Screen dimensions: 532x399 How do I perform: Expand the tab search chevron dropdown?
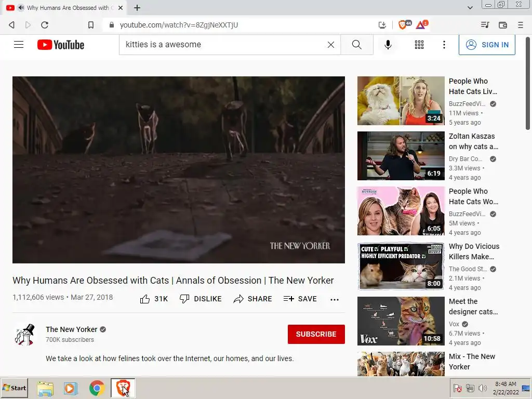tap(470, 7)
